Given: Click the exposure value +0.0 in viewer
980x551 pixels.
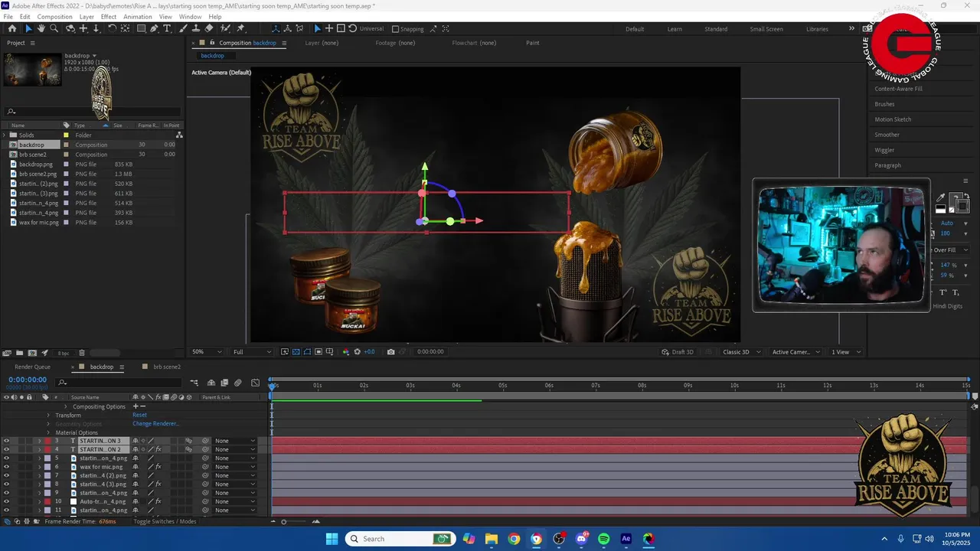Looking at the screenshot, I should 369,351.
